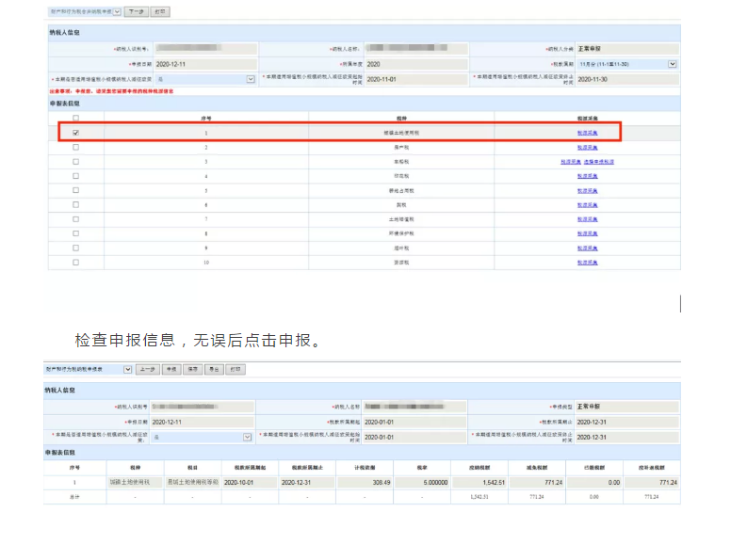The width and height of the screenshot is (731, 560).
Task: Open the first 税源采集 link in row 3
Action: [x=571, y=162]
